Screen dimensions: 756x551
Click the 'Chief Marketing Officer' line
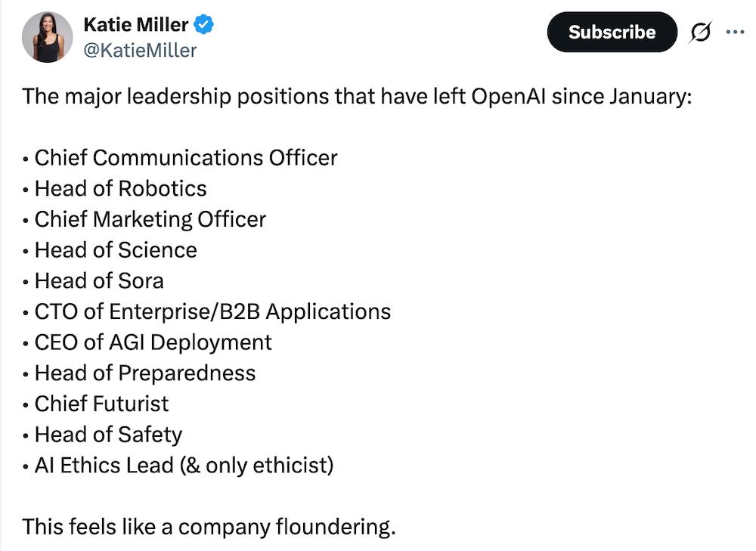point(144,219)
